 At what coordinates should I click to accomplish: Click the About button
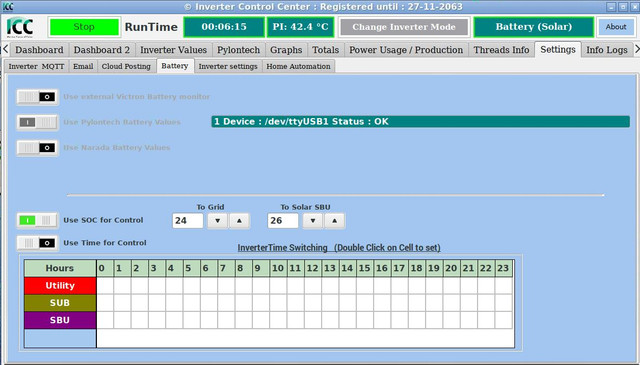click(616, 27)
